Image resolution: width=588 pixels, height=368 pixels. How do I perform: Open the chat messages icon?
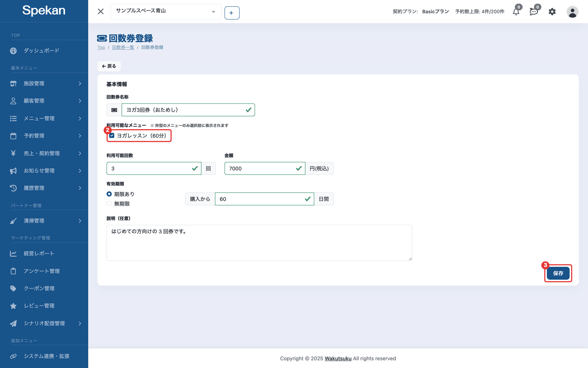tap(534, 12)
